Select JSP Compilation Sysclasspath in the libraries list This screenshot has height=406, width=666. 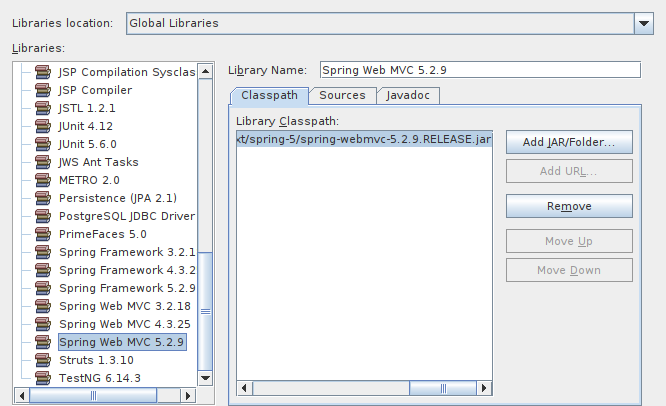[x=127, y=72]
